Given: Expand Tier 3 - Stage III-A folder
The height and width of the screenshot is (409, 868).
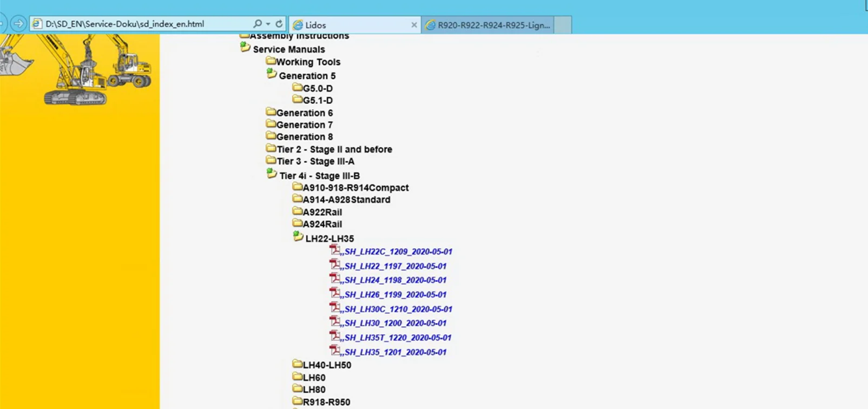Looking at the screenshot, I should [x=271, y=160].
